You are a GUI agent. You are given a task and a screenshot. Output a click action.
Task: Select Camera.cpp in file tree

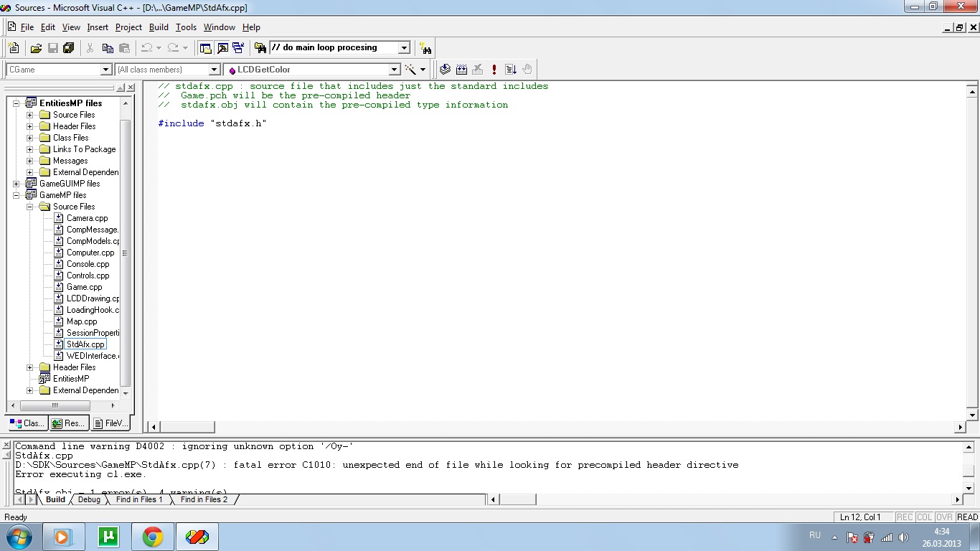[87, 218]
